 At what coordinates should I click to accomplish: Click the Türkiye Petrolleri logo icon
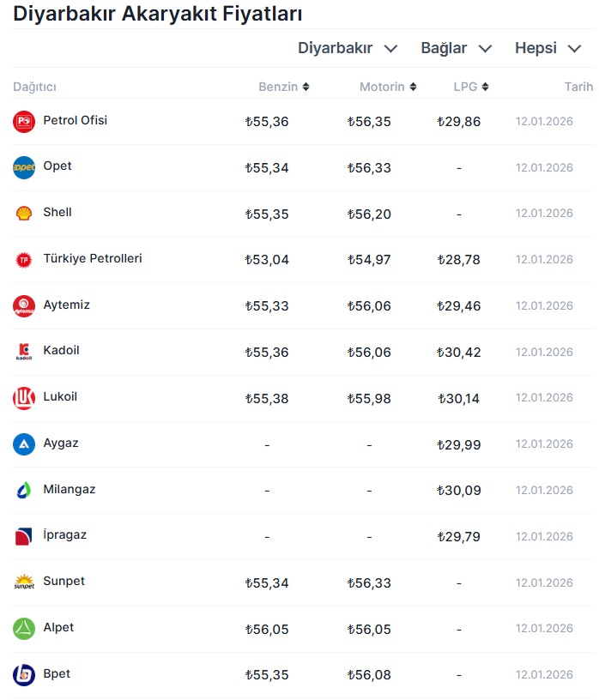tap(24, 260)
